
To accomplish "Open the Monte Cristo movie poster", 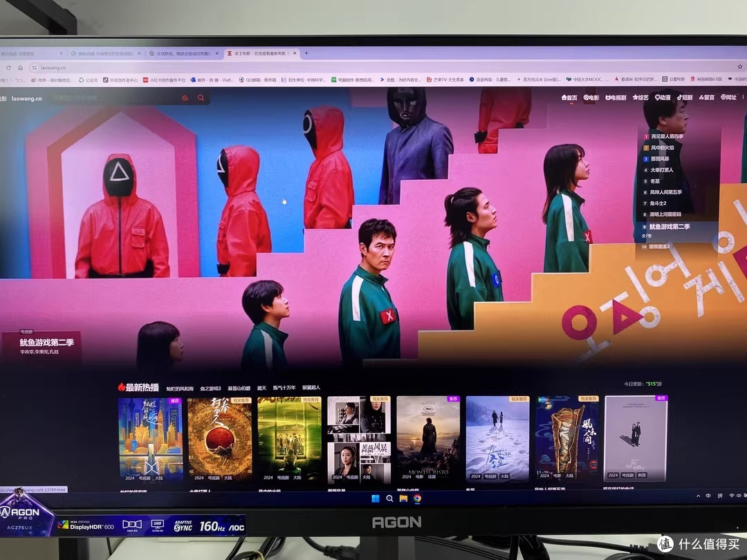I will (428, 438).
